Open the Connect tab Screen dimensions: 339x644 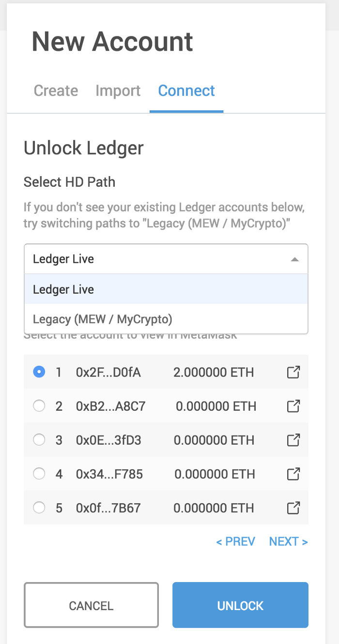coord(186,90)
